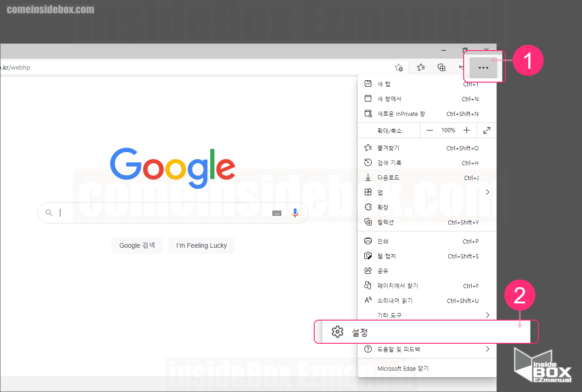Open 다운로드 menu entry
The height and width of the screenshot is (392, 582).
(x=427, y=178)
